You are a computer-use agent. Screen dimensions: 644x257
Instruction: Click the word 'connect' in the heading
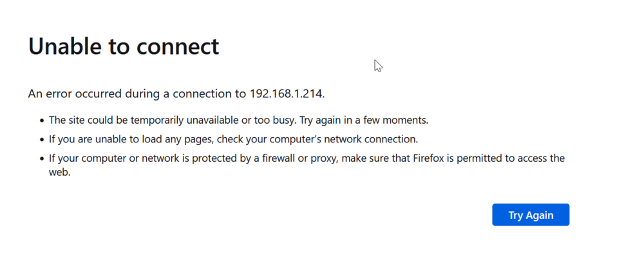tap(178, 47)
